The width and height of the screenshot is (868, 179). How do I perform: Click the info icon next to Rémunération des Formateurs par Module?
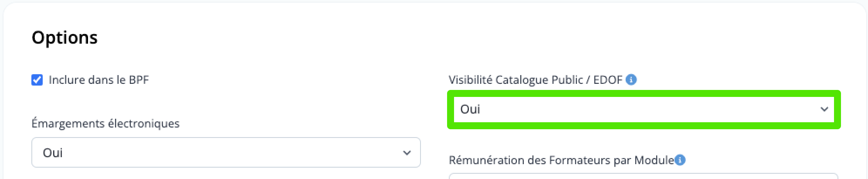coord(680,160)
